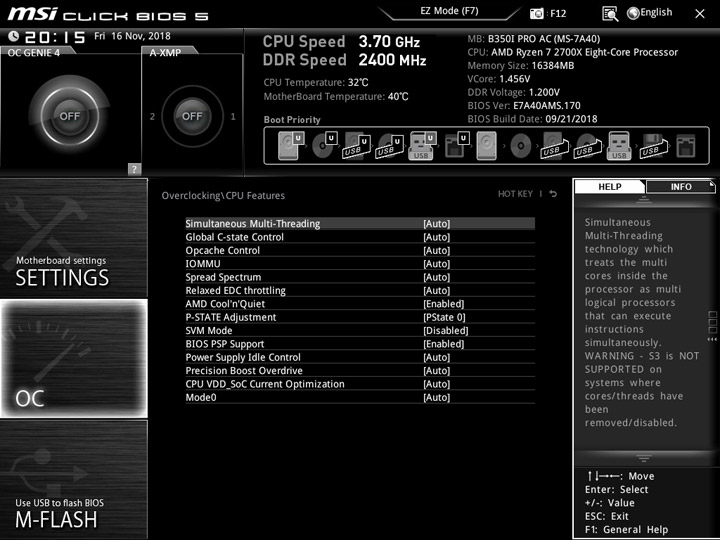Select the USB floppy boot device icon
This screenshot has height=540, width=720.
pos(653,146)
